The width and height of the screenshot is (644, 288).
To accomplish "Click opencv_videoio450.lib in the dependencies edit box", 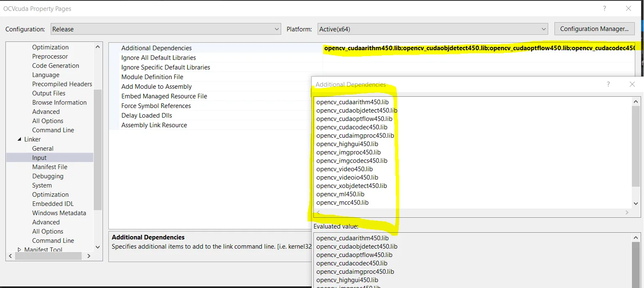I will 347,177.
